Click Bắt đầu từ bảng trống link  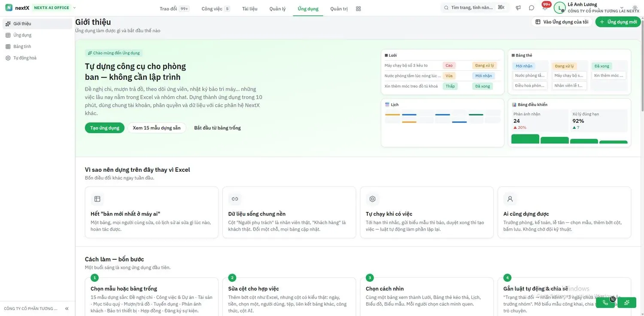(x=217, y=128)
